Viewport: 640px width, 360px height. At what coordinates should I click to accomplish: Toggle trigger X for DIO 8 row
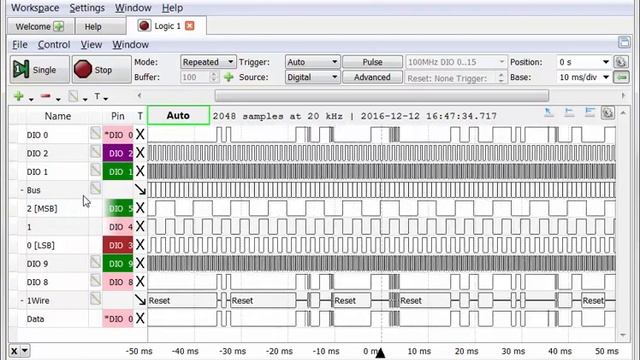(140, 281)
